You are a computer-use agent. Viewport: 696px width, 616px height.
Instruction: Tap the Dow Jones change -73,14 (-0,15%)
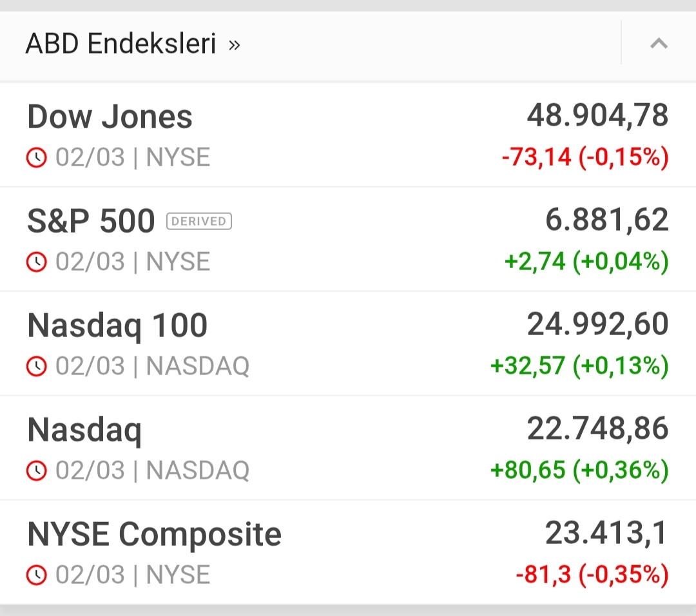pos(585,157)
